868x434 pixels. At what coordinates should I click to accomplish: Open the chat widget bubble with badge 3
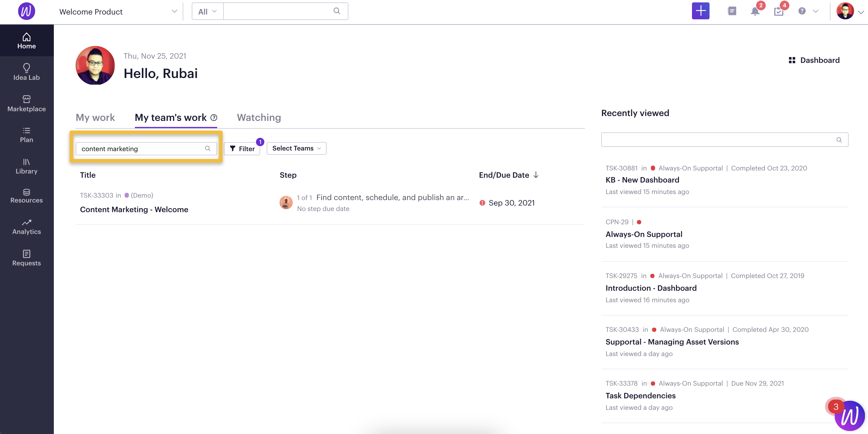click(x=849, y=415)
